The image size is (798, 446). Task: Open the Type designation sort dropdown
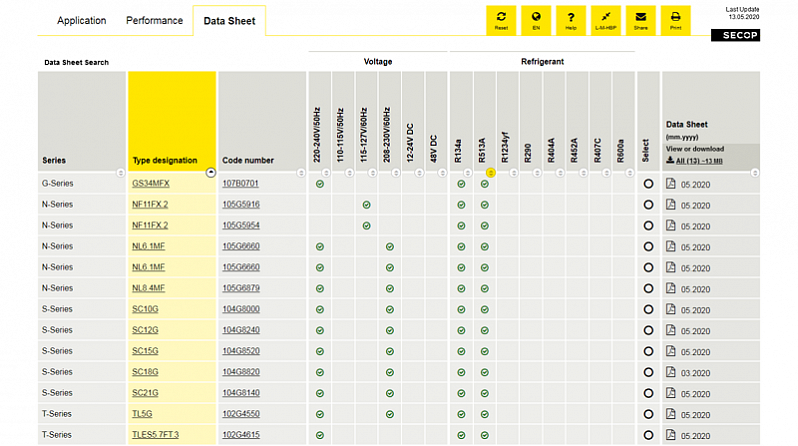[x=211, y=173]
